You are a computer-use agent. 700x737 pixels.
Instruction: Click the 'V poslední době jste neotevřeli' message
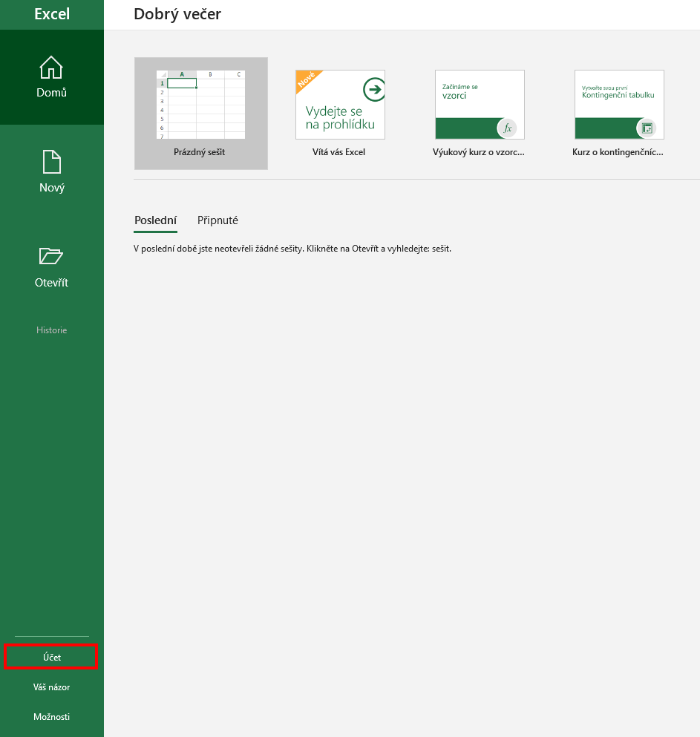pyautogui.click(x=292, y=249)
